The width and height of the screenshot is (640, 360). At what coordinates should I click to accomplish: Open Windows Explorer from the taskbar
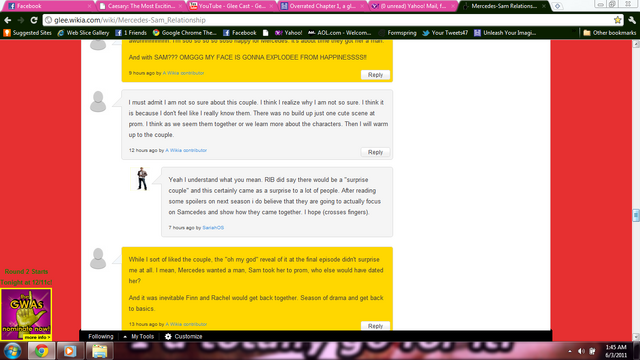point(99,351)
